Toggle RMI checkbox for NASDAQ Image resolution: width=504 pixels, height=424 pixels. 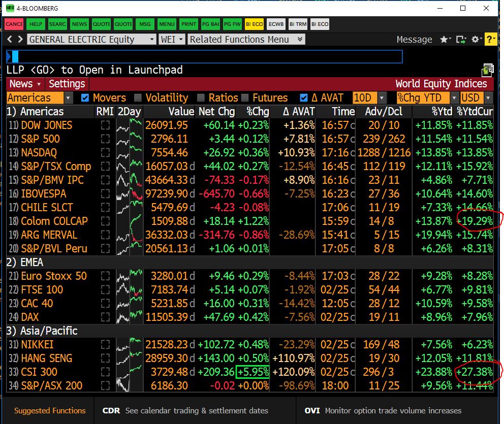coord(105,152)
